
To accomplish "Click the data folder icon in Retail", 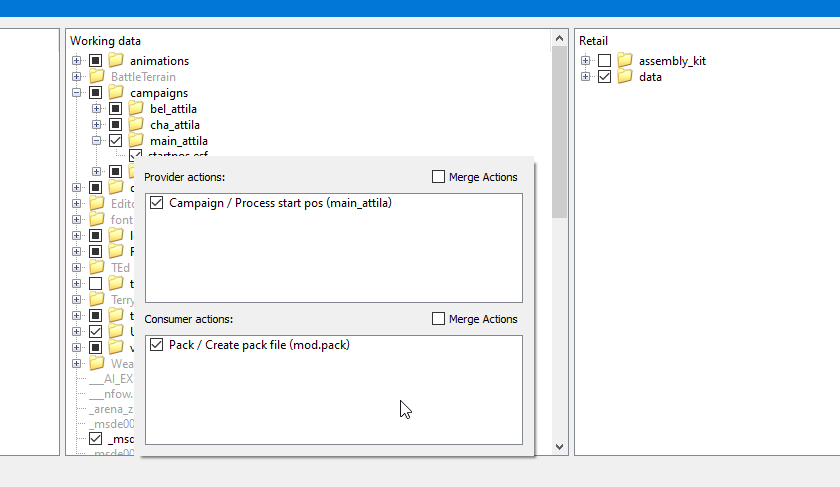I will click(625, 77).
